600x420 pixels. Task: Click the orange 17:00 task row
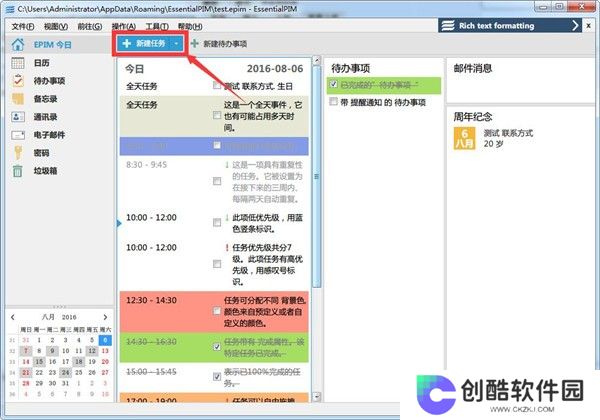[x=214, y=397]
